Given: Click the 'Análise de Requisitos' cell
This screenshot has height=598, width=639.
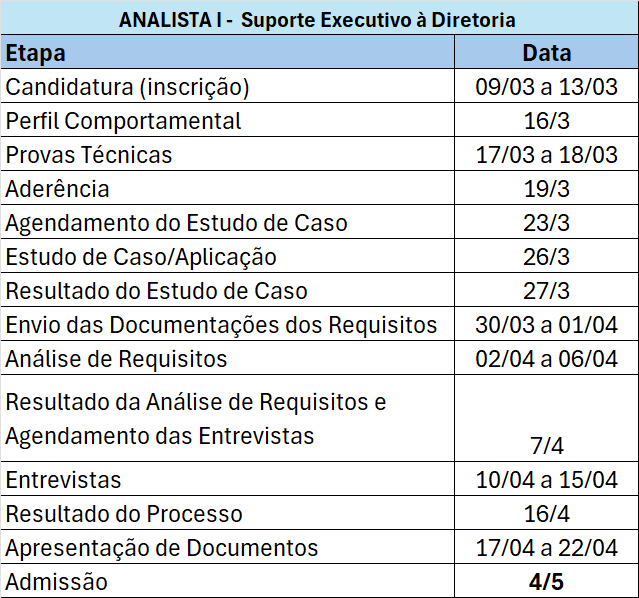Looking at the screenshot, I should [117, 359].
